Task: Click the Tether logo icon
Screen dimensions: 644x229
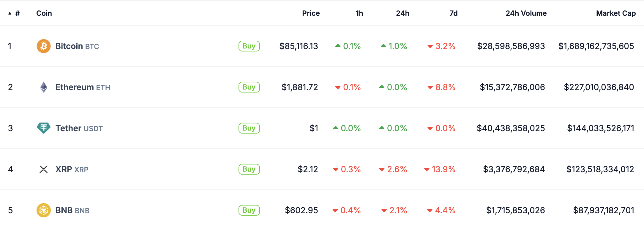Action: (x=43, y=128)
